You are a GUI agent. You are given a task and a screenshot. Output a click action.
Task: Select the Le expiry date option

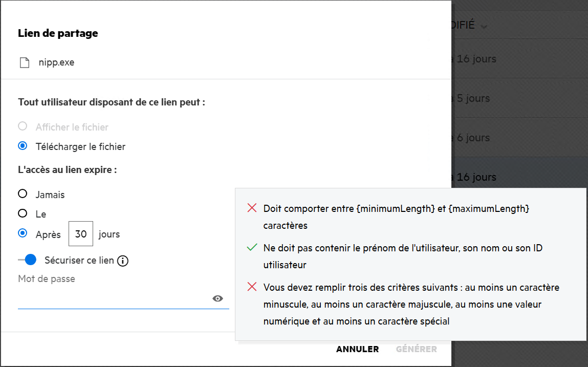click(x=23, y=213)
